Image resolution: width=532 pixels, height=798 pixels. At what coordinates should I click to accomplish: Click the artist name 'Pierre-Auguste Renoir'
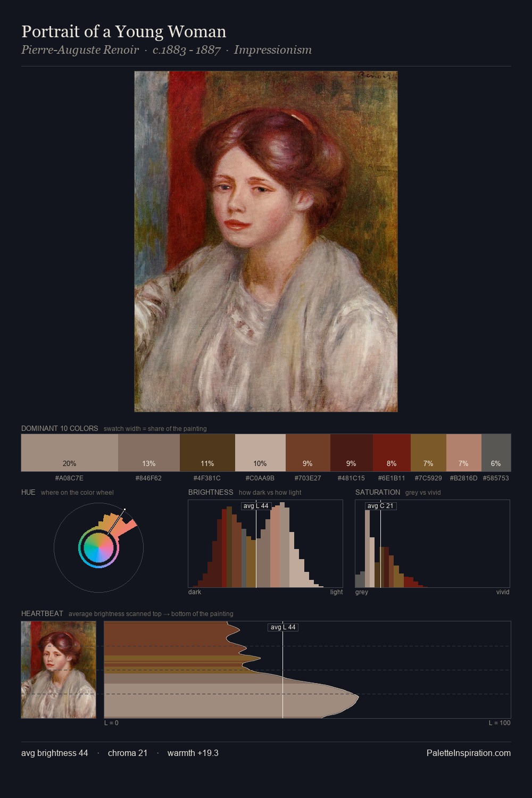pos(80,50)
